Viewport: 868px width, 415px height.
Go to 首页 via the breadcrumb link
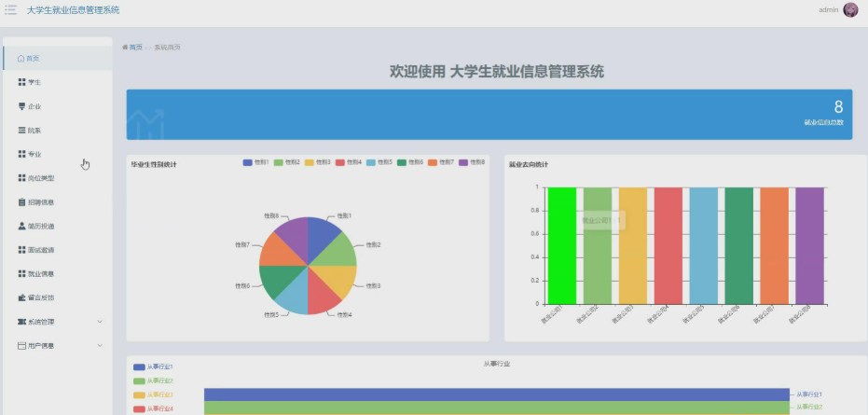tap(135, 48)
